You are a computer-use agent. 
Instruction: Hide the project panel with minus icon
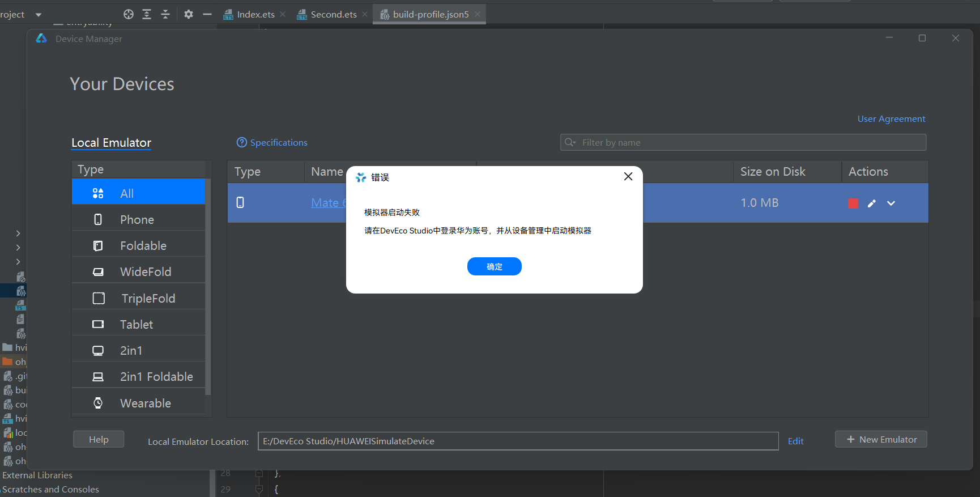(207, 14)
